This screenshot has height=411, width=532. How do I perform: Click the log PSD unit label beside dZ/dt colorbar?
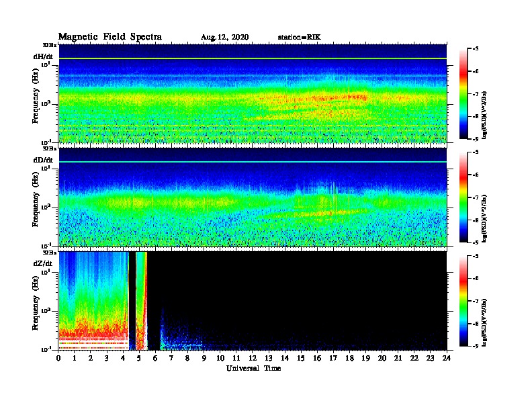click(485, 322)
